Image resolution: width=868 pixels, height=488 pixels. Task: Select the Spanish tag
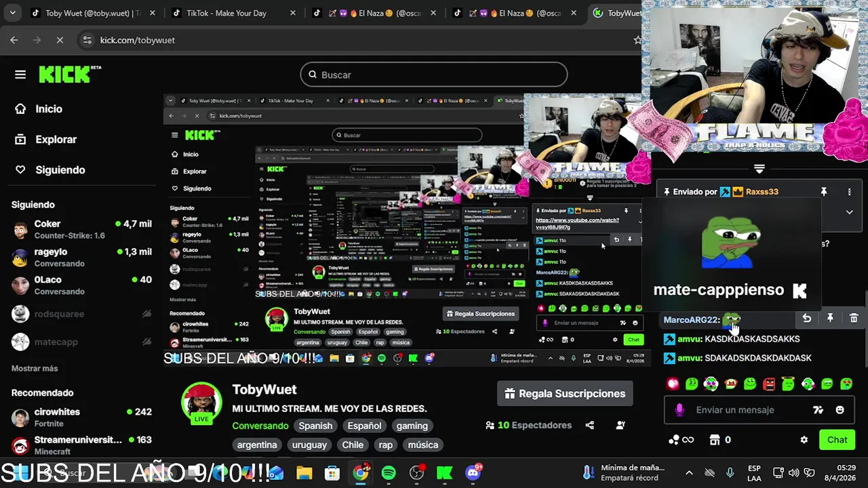[315, 426]
